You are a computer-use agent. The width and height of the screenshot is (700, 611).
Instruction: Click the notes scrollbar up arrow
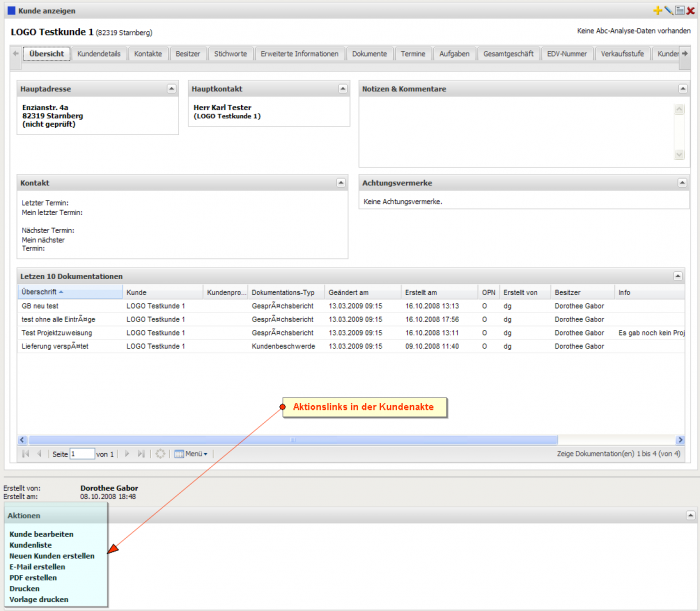pos(679,109)
